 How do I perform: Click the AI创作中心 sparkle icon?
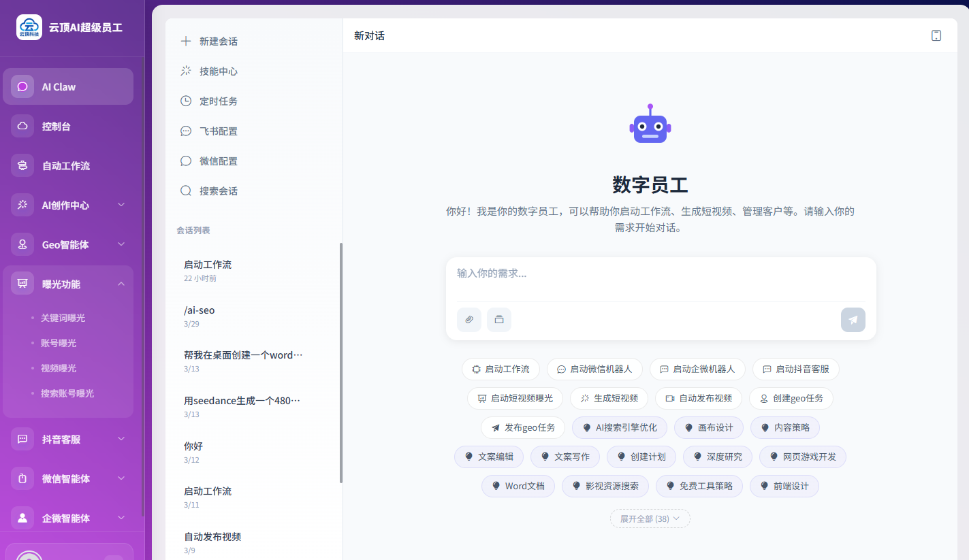(x=22, y=205)
